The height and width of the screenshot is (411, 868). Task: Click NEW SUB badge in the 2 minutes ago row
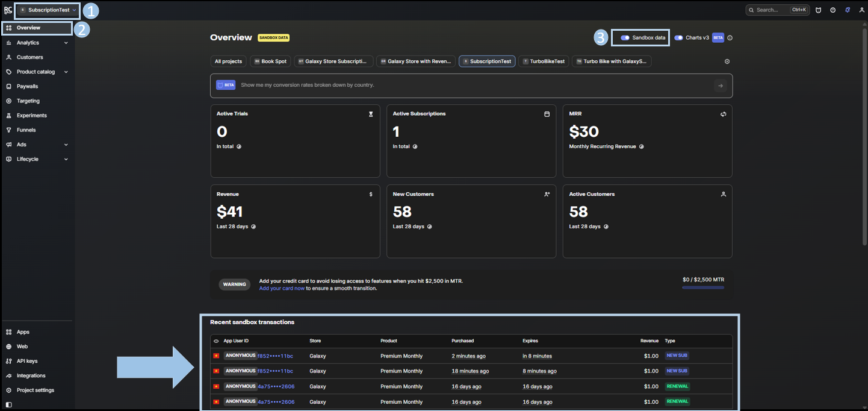[x=677, y=356]
